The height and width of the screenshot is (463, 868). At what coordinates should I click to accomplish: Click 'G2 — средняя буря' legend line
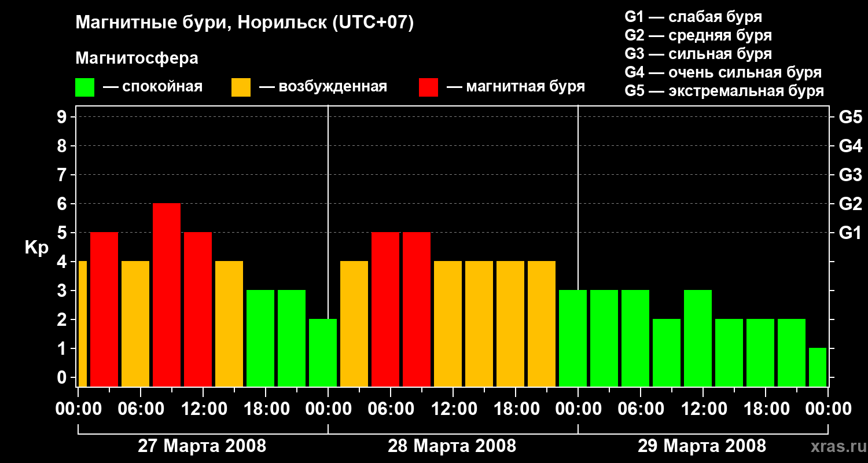click(x=698, y=35)
